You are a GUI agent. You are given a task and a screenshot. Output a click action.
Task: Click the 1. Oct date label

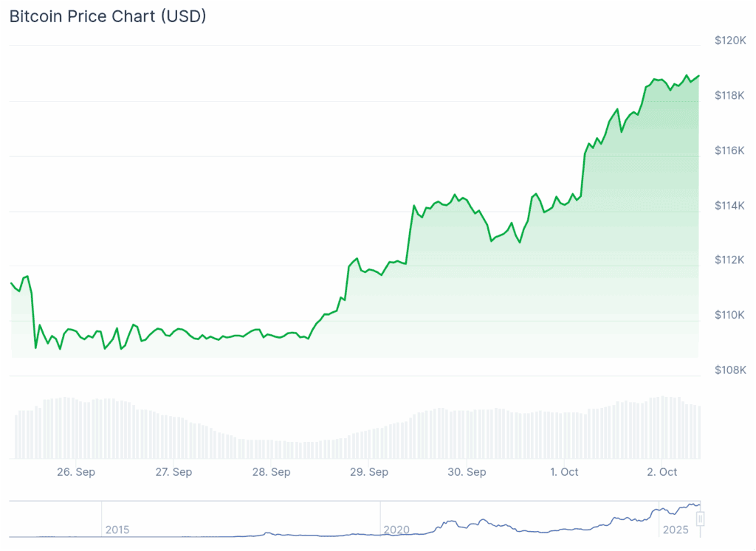[x=565, y=472]
